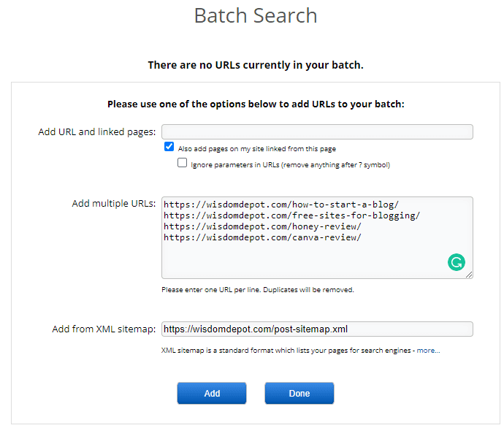Click the 'Please enter one URL per line' note

(257, 290)
